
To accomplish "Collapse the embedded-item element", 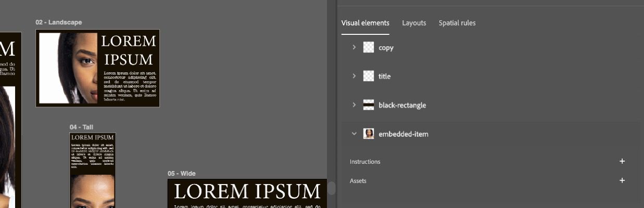I will pos(354,134).
